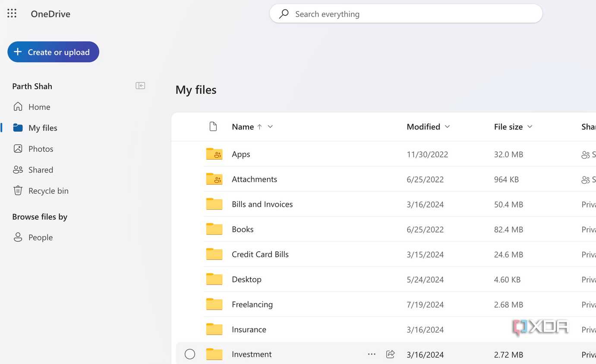
Task: Browse files by People
Action: click(x=33, y=237)
